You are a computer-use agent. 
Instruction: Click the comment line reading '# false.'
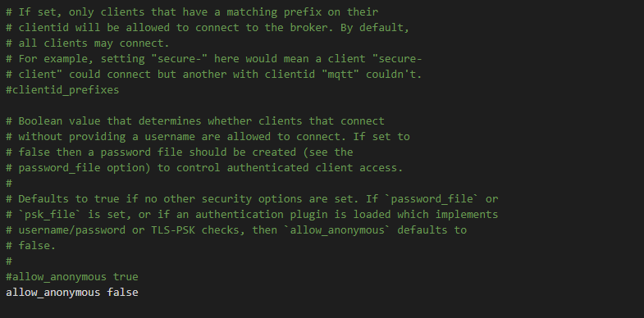click(31, 246)
